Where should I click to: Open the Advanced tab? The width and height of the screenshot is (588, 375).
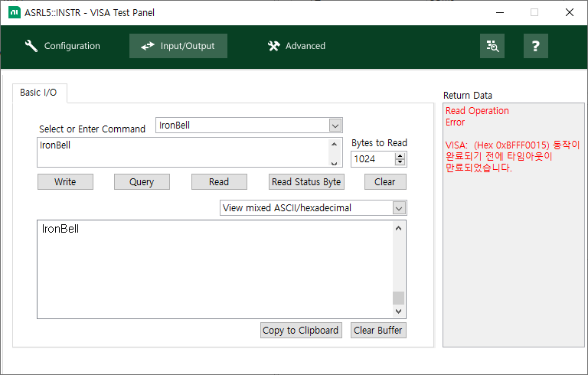(x=296, y=46)
